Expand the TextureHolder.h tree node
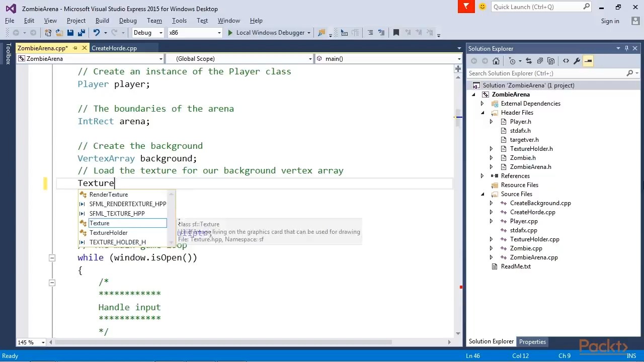The height and width of the screenshot is (362, 644). click(492, 149)
